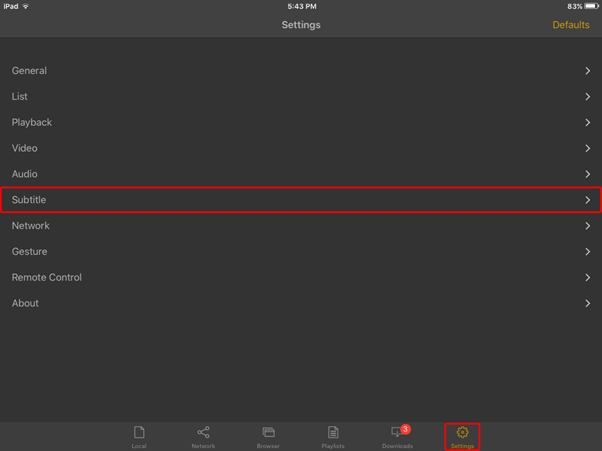Reset settings with the Defaults button
The height and width of the screenshot is (451, 602).
click(571, 25)
